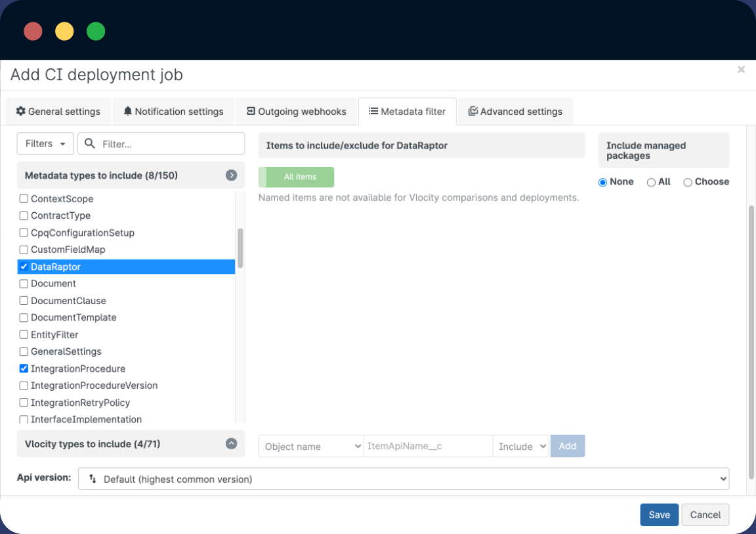
Task: Uncheck the DataRaptor metadata type
Action: pos(24,267)
